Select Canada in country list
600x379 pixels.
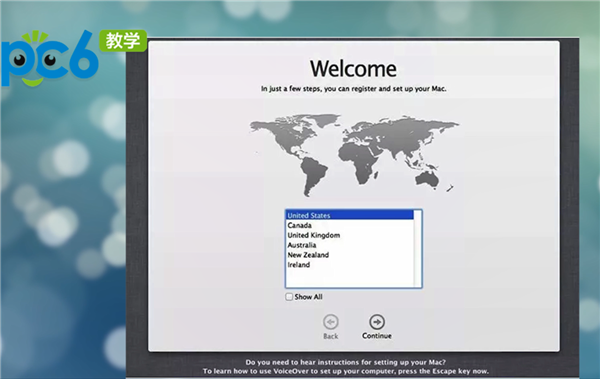tap(349, 225)
